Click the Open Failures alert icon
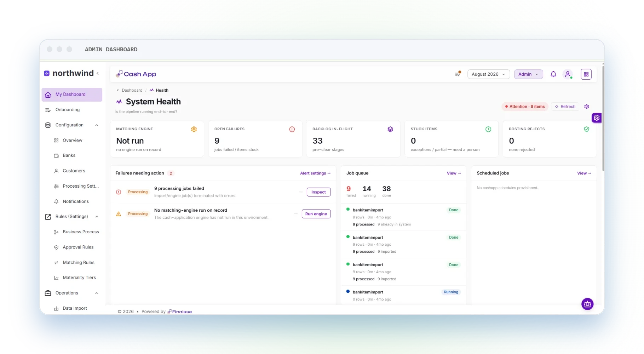The width and height of the screenshot is (644, 354). [292, 129]
